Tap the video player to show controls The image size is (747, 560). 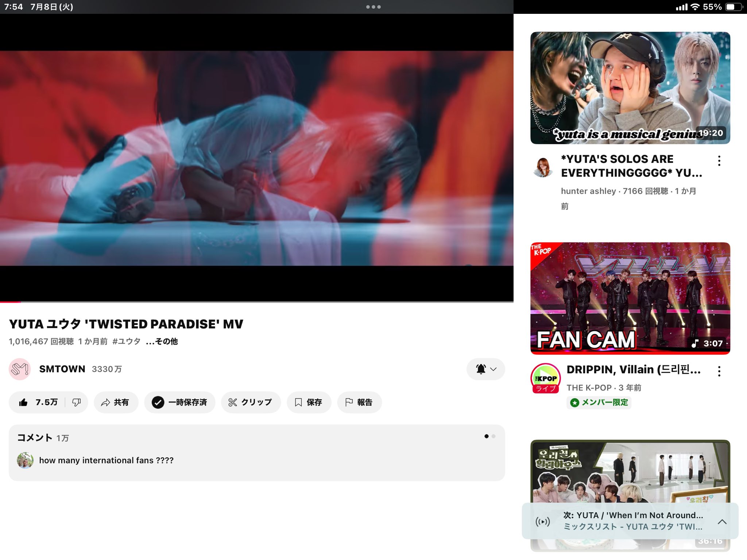(x=257, y=158)
